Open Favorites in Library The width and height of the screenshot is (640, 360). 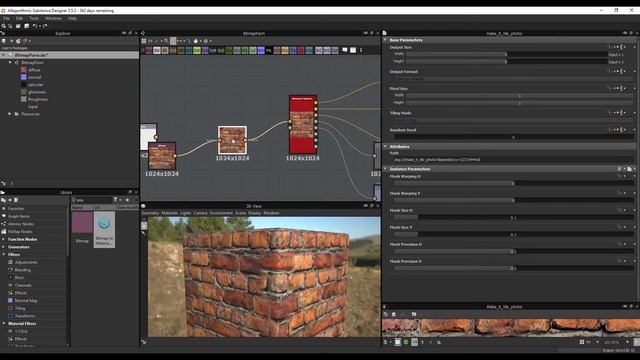pyautogui.click(x=16, y=209)
